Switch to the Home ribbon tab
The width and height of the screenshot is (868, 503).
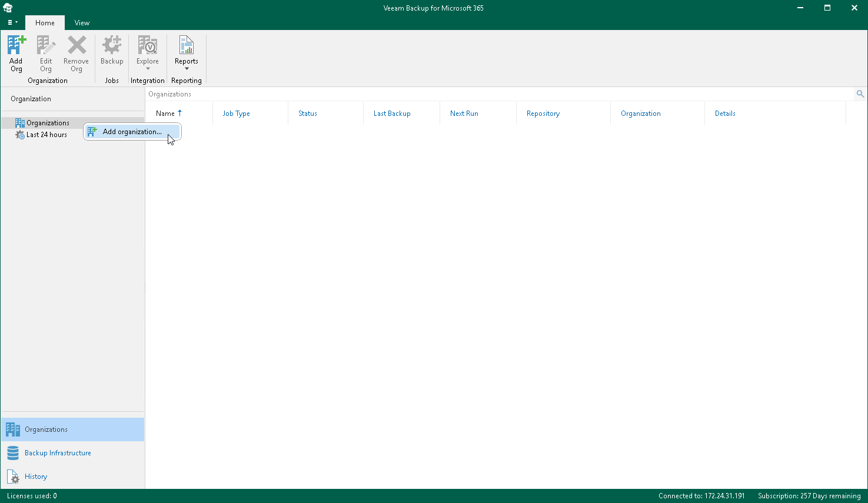coord(45,23)
